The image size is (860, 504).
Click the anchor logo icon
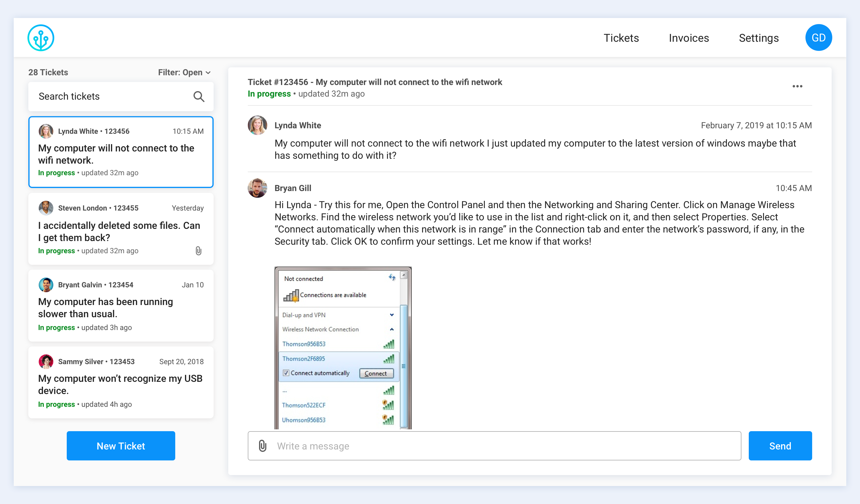click(x=41, y=37)
